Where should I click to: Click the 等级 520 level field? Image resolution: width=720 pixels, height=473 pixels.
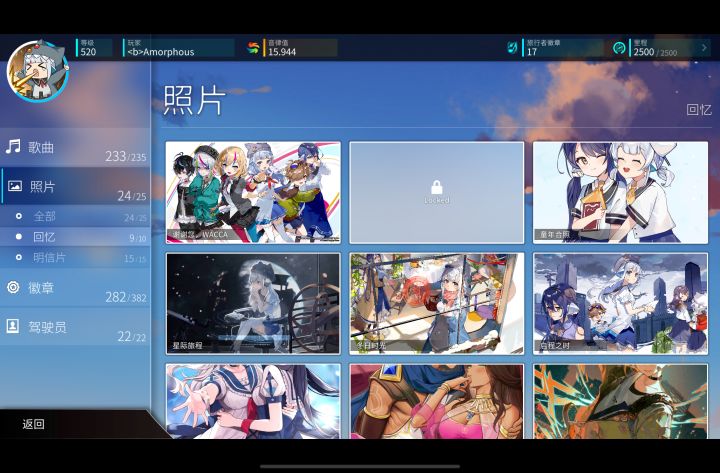point(94,48)
